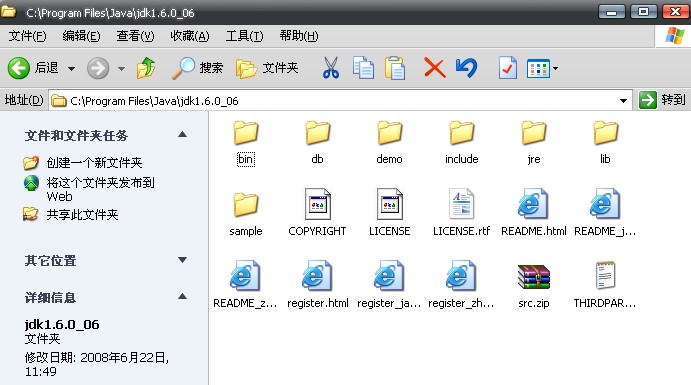Undo with the blue curved arrow
This screenshot has height=385, width=691.
(x=467, y=68)
